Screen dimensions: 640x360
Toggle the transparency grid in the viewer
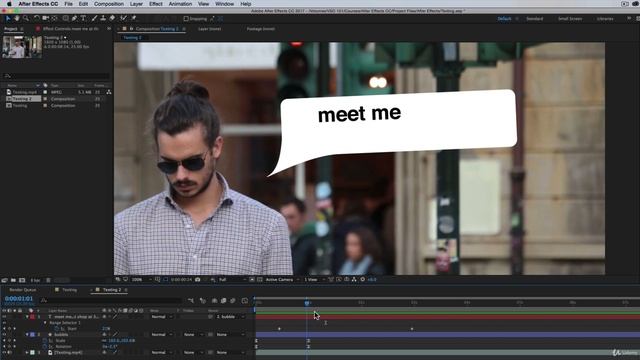(260, 280)
